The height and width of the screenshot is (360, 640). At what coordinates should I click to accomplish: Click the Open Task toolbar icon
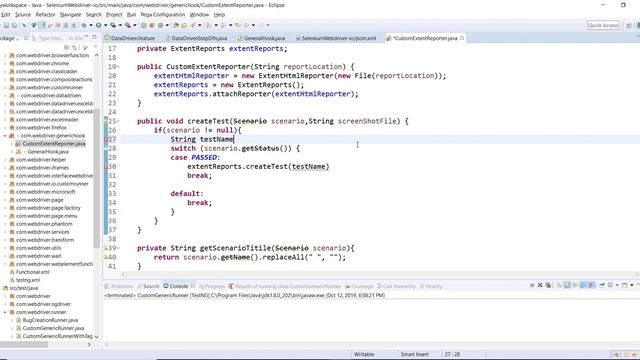coord(184,25)
